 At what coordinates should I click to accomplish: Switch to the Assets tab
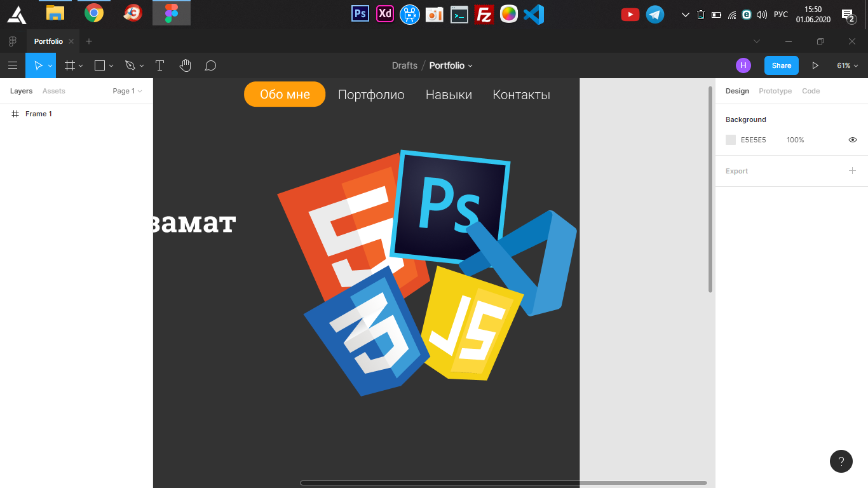pos(54,91)
